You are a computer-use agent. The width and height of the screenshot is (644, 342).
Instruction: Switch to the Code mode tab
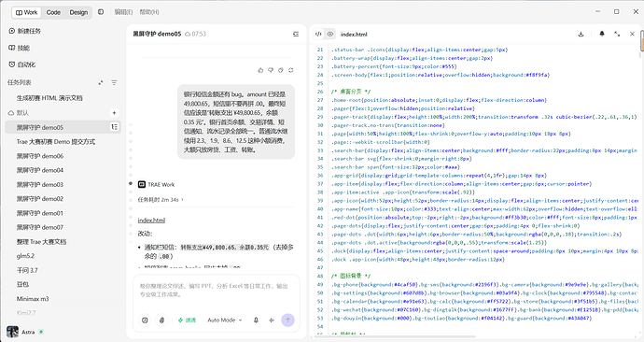point(53,12)
